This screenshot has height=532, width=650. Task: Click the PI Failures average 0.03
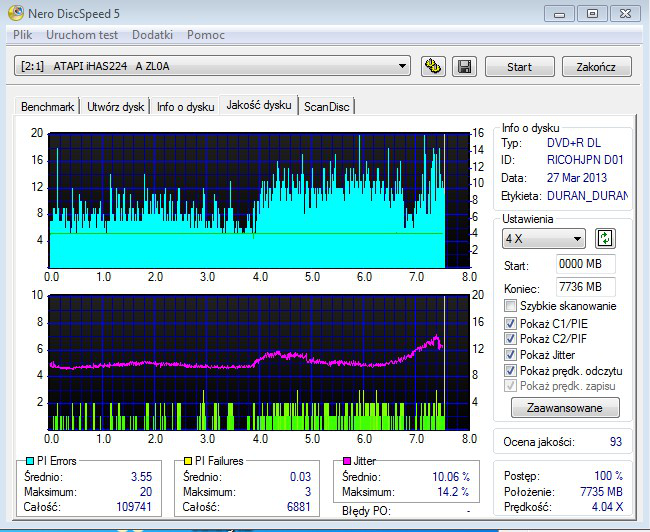300,477
